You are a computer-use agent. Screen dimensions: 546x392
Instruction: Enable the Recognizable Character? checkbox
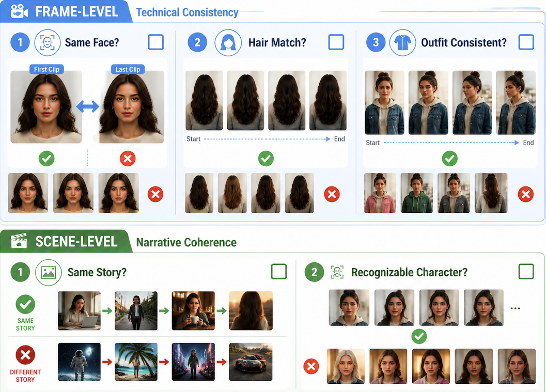[x=526, y=272]
